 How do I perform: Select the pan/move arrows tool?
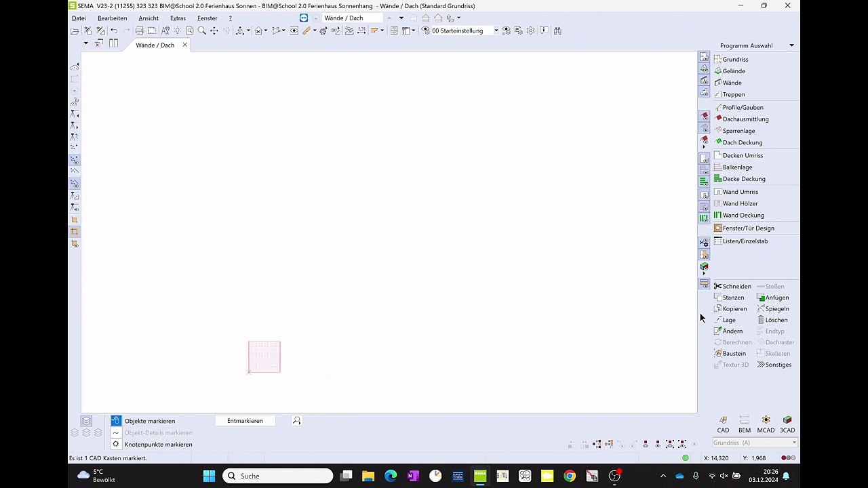[214, 30]
